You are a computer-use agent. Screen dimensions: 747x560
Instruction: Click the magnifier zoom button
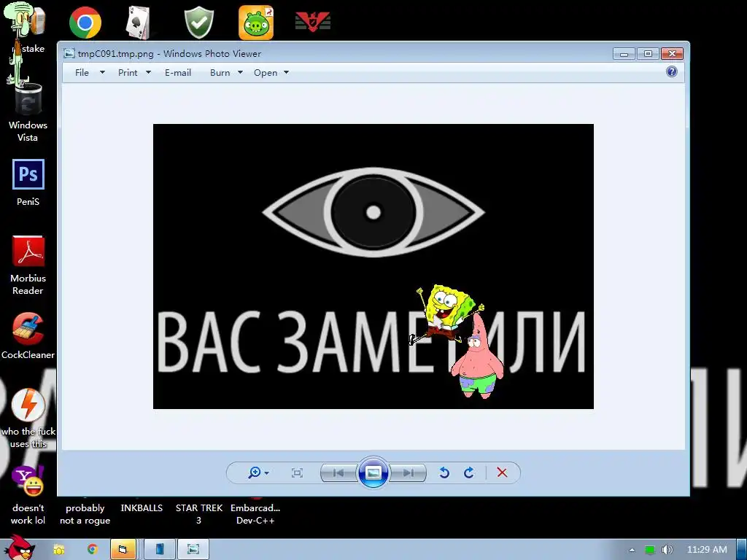(255, 472)
